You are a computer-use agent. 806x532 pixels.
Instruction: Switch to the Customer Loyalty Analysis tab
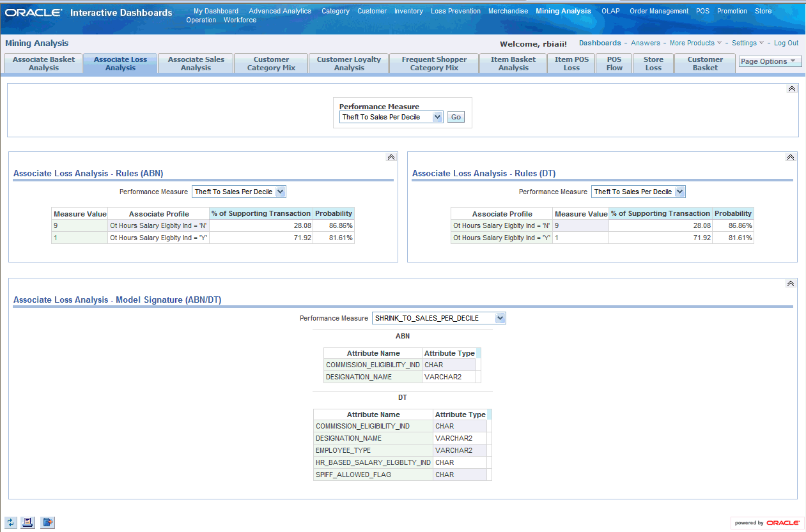(349, 63)
